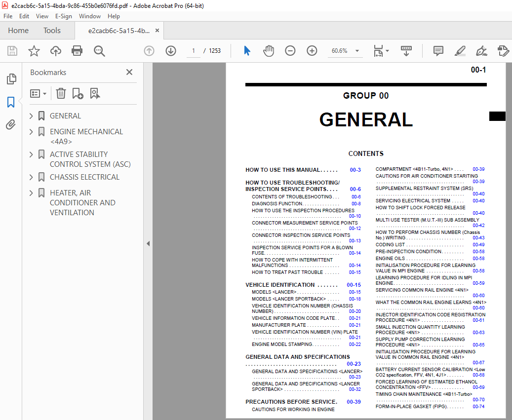Expand the GENERAL bookmark
Viewport: 512px width, 420px height.
[31, 116]
